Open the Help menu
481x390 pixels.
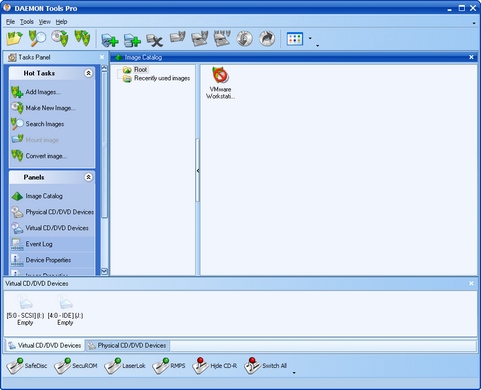61,22
